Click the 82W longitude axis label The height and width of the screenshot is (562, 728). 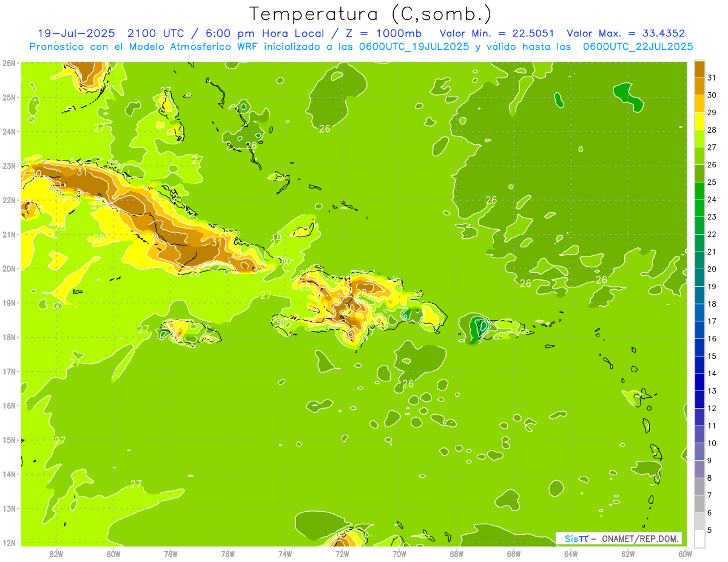56,554
